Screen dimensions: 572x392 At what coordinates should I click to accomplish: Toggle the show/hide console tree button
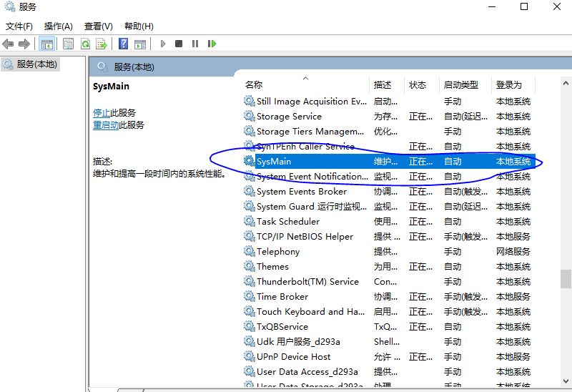click(x=46, y=44)
